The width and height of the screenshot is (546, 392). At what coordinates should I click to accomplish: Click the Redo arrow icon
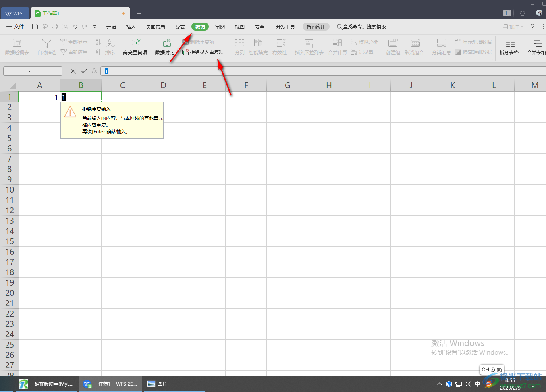[x=84, y=27]
